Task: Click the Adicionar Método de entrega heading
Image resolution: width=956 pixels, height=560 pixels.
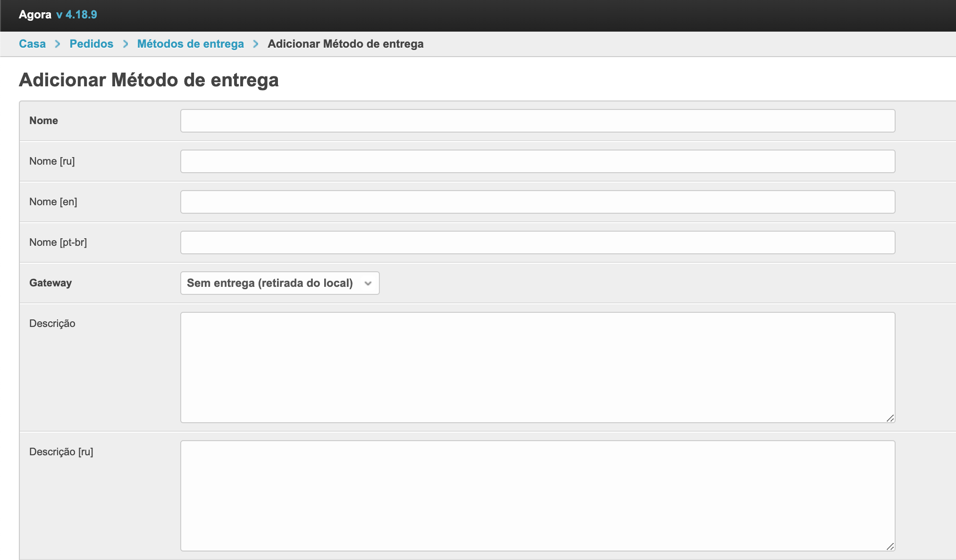Action: click(x=149, y=80)
